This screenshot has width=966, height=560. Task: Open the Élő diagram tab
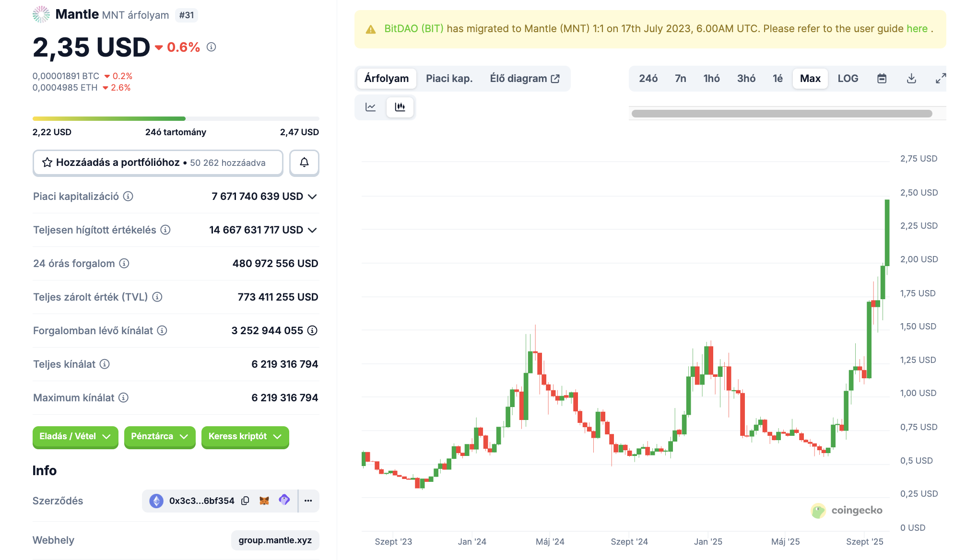pyautogui.click(x=524, y=79)
